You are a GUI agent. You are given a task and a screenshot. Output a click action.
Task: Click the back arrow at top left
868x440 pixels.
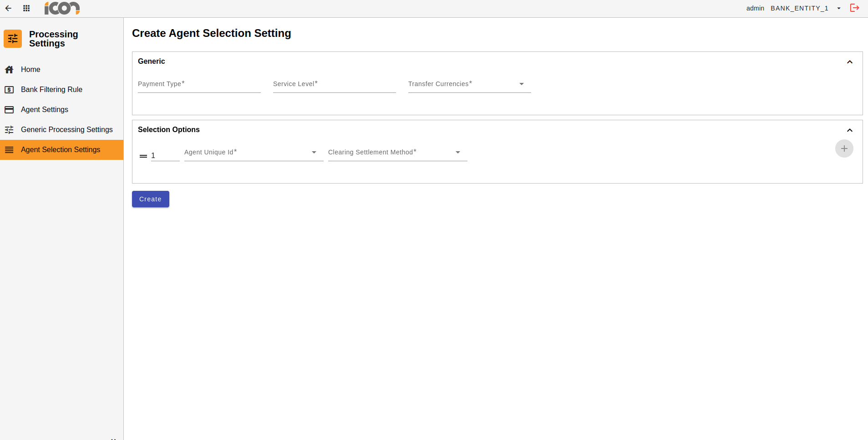click(x=8, y=8)
